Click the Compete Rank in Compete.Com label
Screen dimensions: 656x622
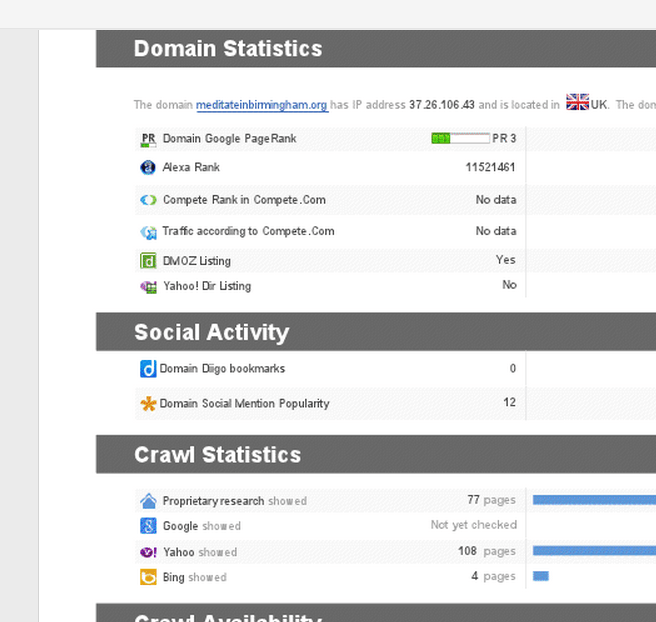point(244,200)
